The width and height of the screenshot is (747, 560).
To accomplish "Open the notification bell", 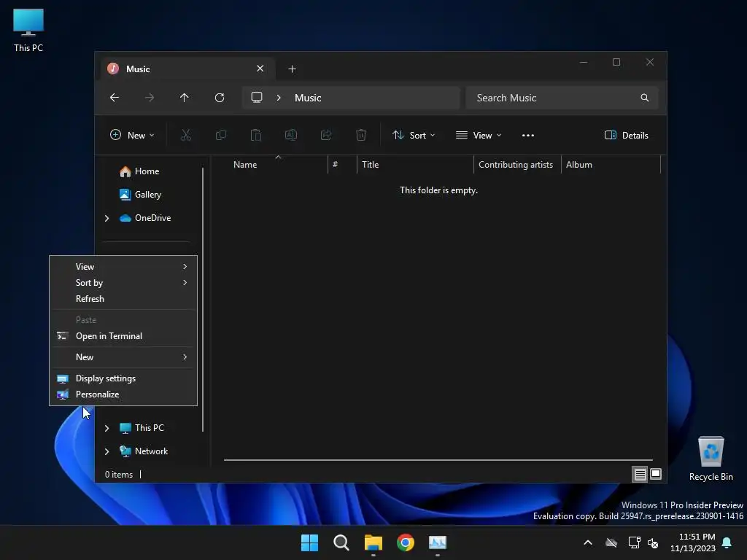I will coord(727,542).
